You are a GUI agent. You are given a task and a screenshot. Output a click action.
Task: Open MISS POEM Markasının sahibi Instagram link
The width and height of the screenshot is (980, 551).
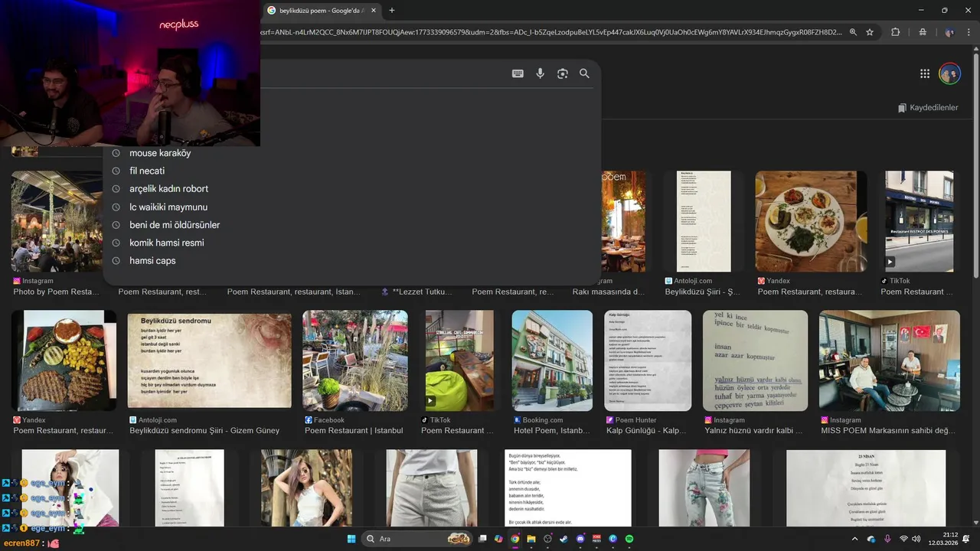pyautogui.click(x=888, y=431)
